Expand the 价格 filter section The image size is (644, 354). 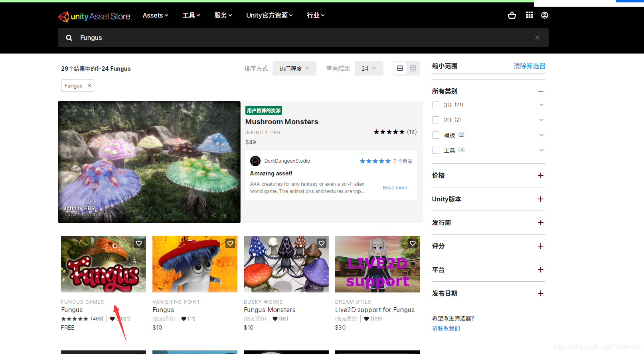pos(541,175)
